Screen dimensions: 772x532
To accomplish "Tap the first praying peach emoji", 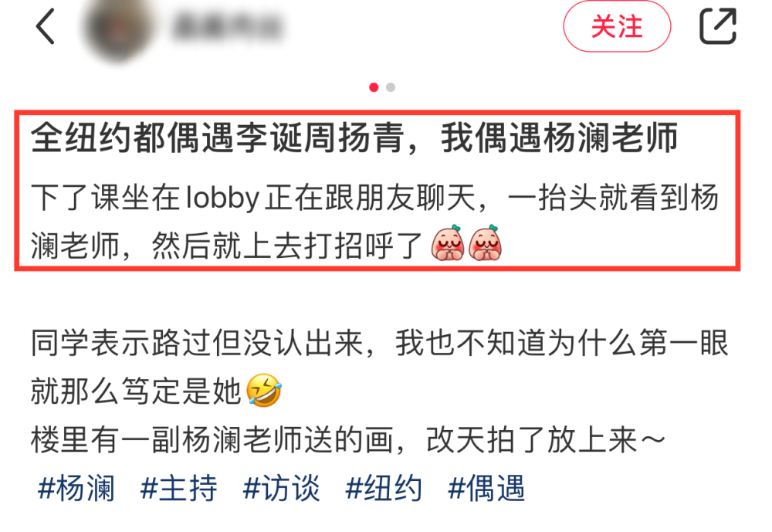I will tap(448, 243).
